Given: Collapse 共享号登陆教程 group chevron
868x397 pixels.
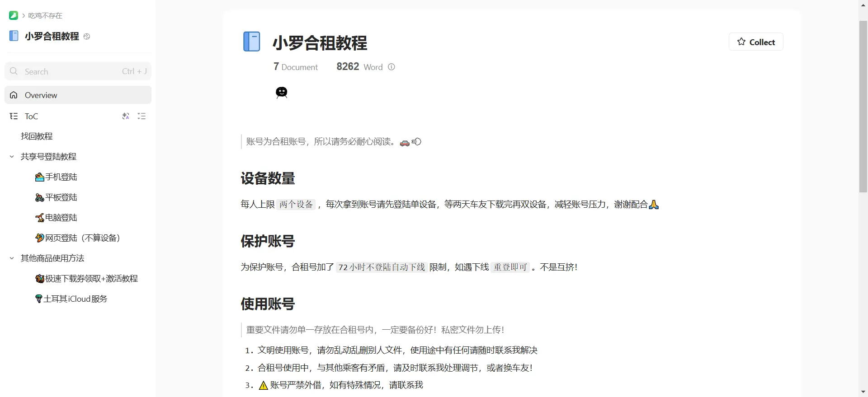Looking at the screenshot, I should click(12, 156).
